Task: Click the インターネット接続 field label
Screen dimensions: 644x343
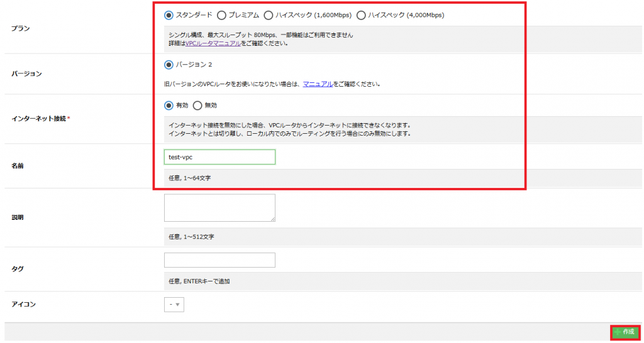Action: click(39, 118)
